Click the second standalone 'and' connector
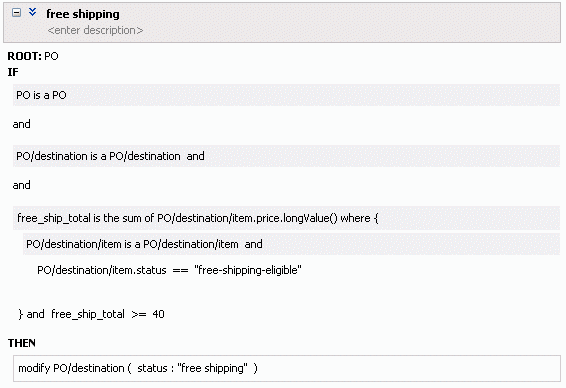Image resolution: width=566 pixels, height=388 pixels. [x=21, y=185]
